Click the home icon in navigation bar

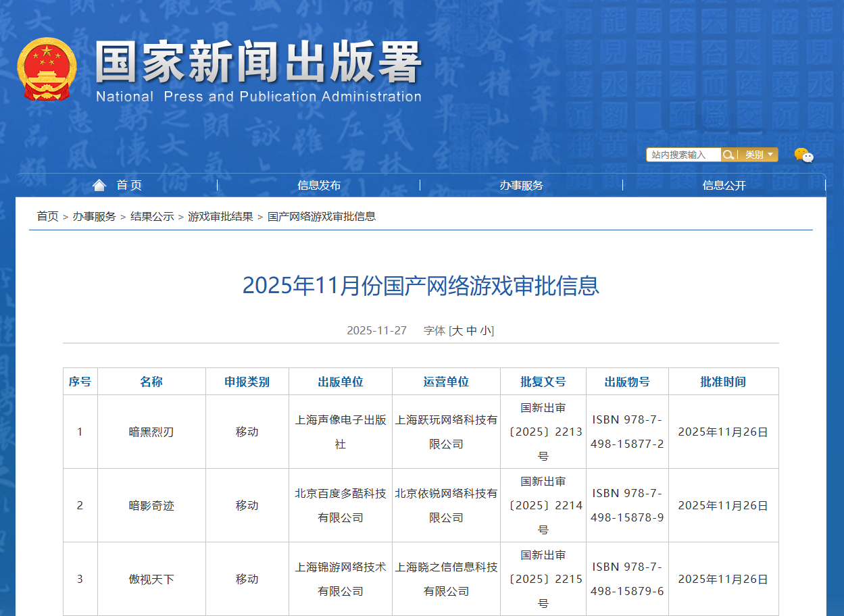[99, 185]
